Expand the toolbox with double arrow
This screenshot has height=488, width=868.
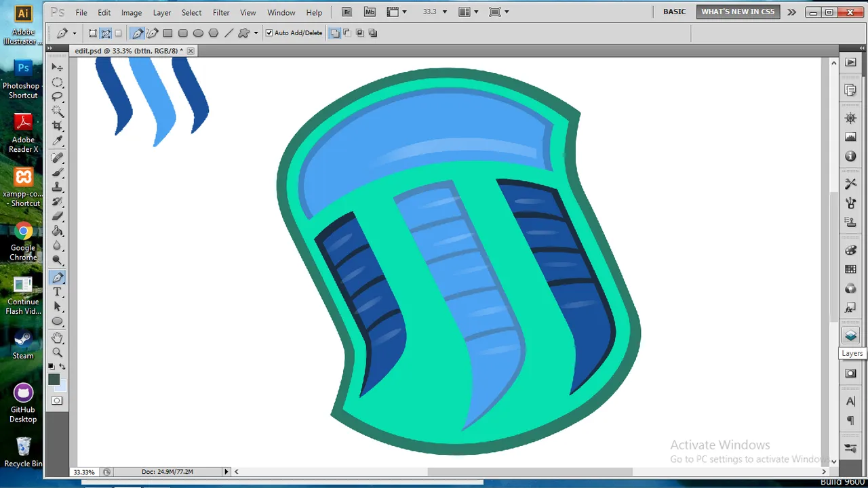(x=50, y=49)
